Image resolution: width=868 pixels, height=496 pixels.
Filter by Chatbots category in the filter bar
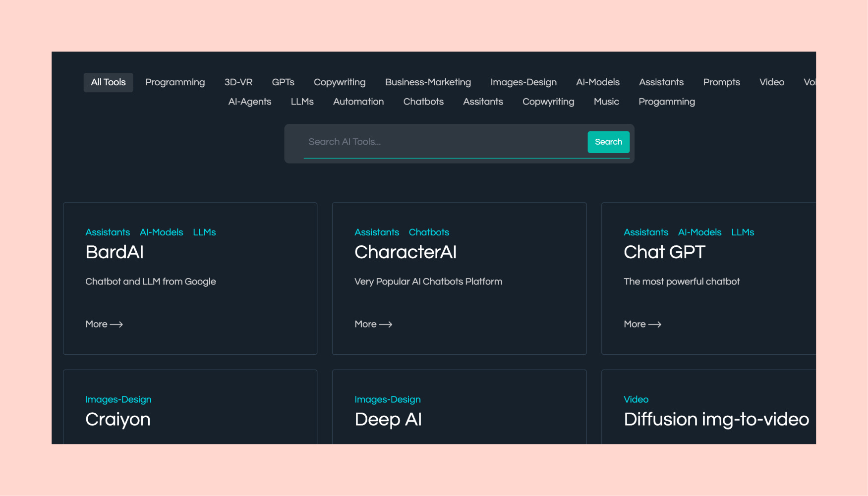[423, 102]
